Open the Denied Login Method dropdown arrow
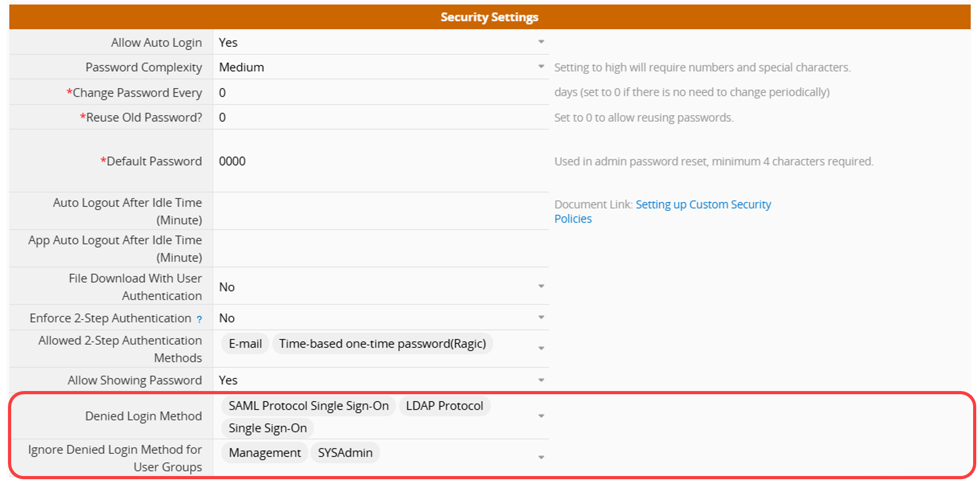 tap(541, 417)
